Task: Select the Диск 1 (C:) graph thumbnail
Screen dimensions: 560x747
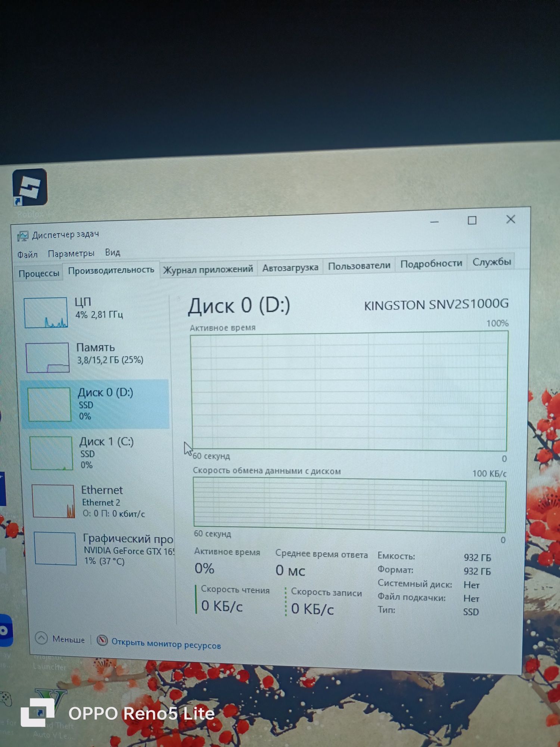Action: click(51, 453)
